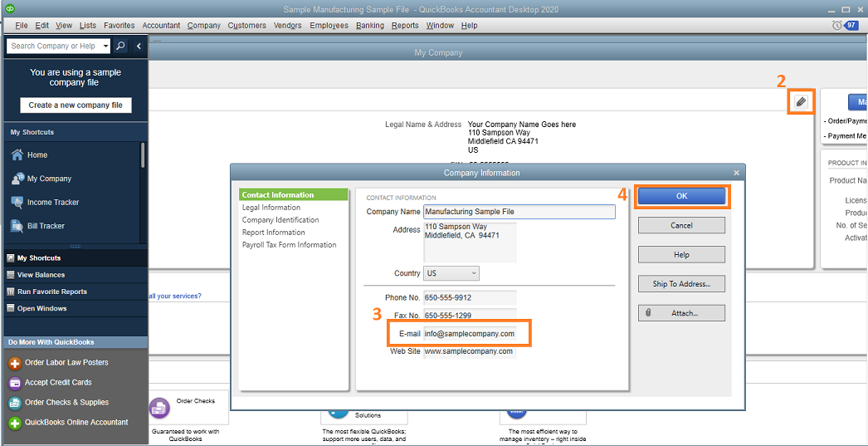Click the QuickBooks logo icon in title bar
This screenshot has width=868, height=446.
coord(8,9)
